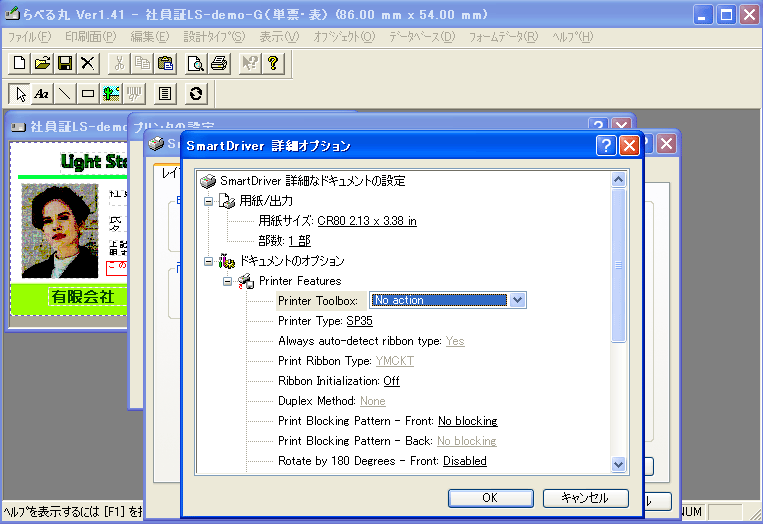
Task: Open the 印刷面(P) menu
Action: pyautogui.click(x=91, y=37)
